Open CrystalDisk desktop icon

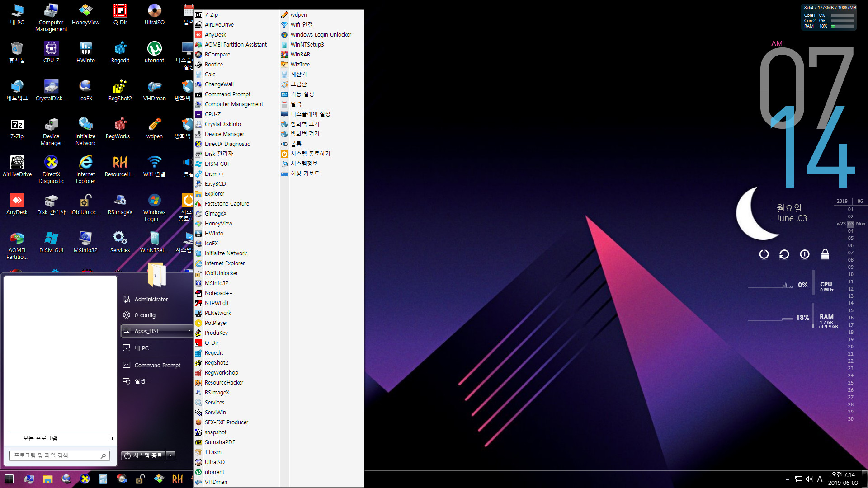(51, 90)
